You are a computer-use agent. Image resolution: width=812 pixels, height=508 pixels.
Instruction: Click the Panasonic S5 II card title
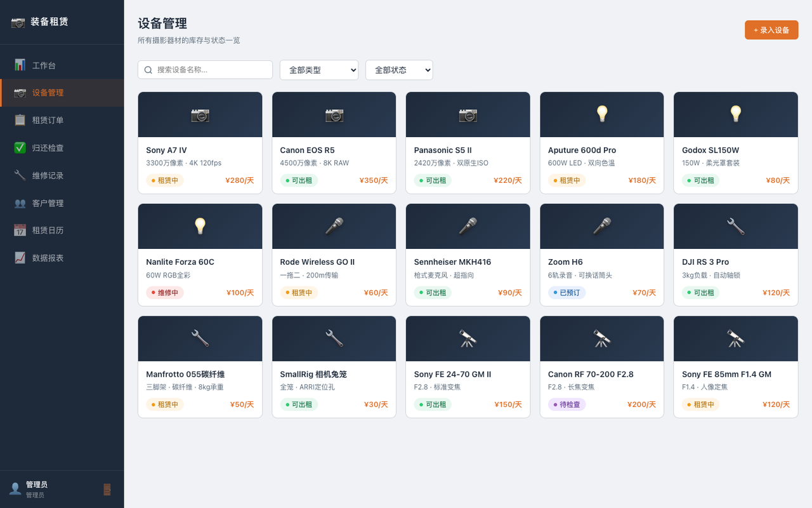click(x=443, y=150)
